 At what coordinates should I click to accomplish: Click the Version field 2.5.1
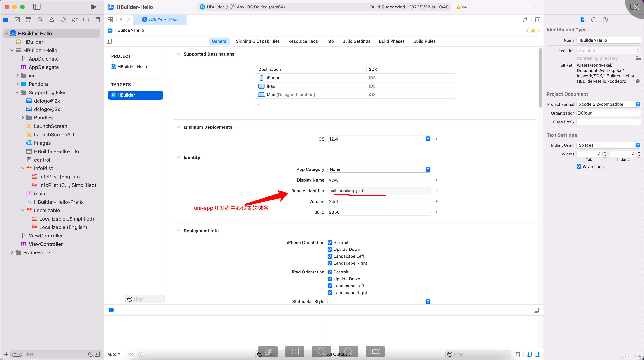tap(379, 201)
